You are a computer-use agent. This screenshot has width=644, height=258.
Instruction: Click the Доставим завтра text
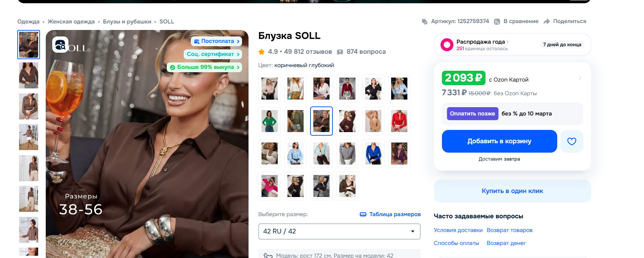499,159
